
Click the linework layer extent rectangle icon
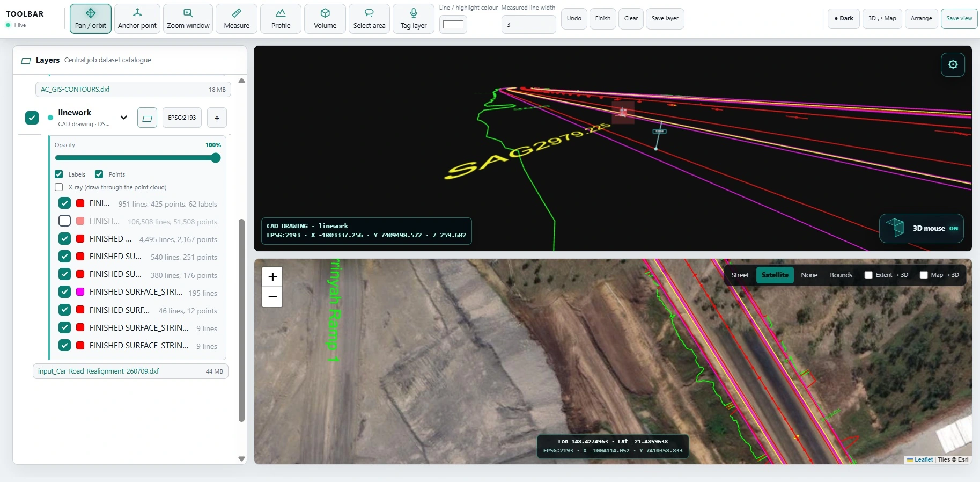(x=147, y=118)
